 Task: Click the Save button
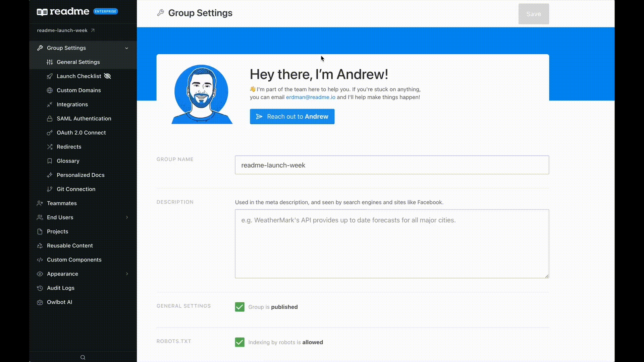[x=534, y=14]
